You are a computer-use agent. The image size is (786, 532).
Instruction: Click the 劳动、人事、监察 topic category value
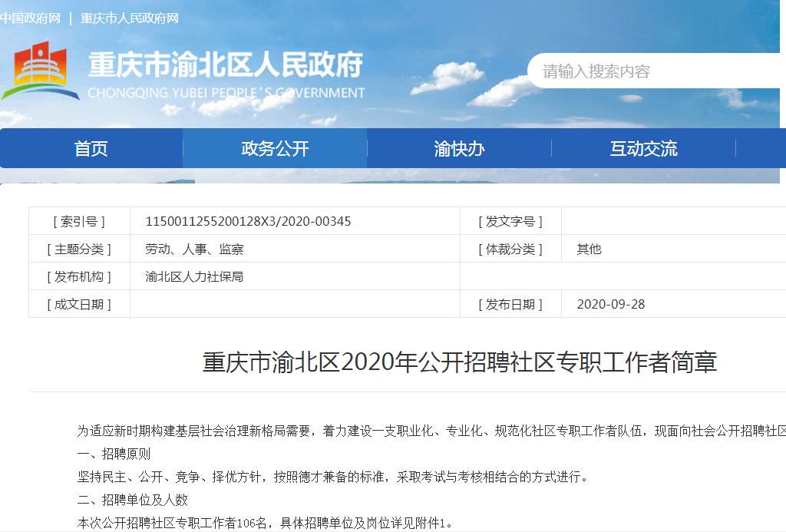(x=194, y=249)
